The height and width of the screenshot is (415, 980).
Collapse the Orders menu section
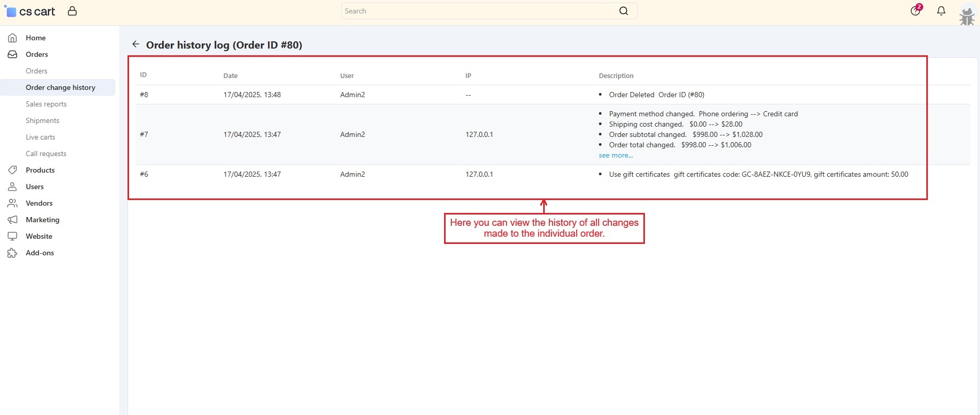[37, 54]
